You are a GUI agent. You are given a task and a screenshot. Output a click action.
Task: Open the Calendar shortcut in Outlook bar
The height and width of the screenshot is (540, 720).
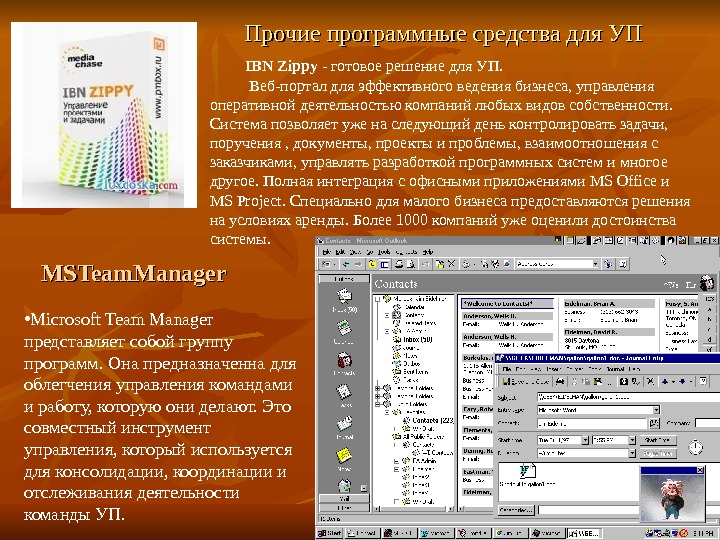tap(344, 332)
